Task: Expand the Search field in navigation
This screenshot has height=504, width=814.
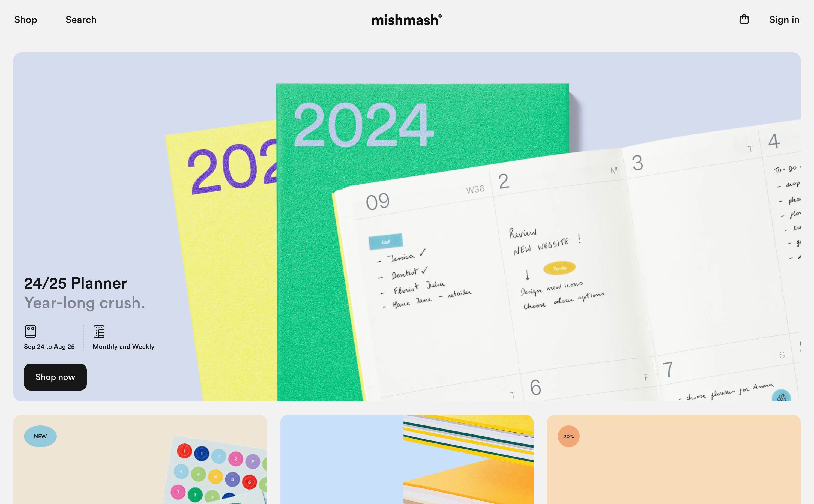Action: 81,19
